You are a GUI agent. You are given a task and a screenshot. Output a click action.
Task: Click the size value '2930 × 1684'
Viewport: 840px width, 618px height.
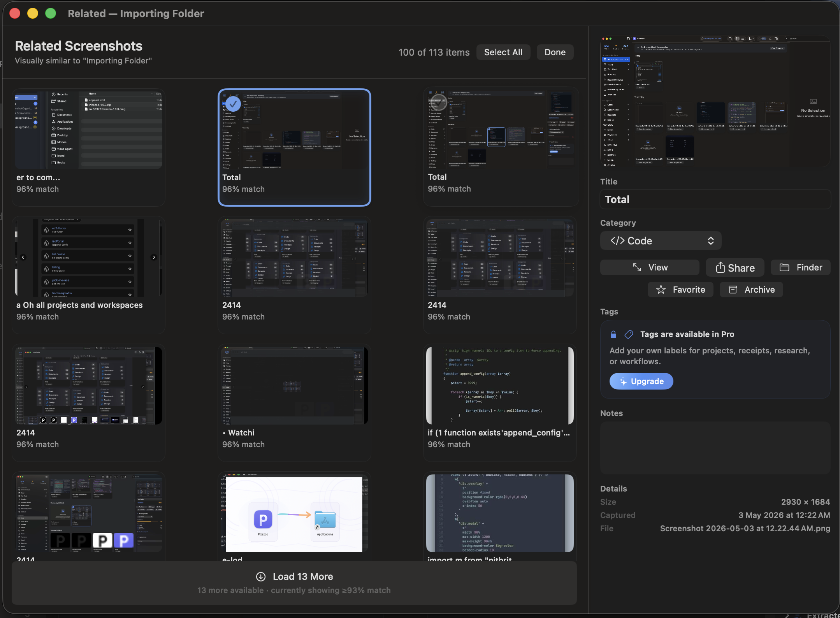(x=805, y=502)
